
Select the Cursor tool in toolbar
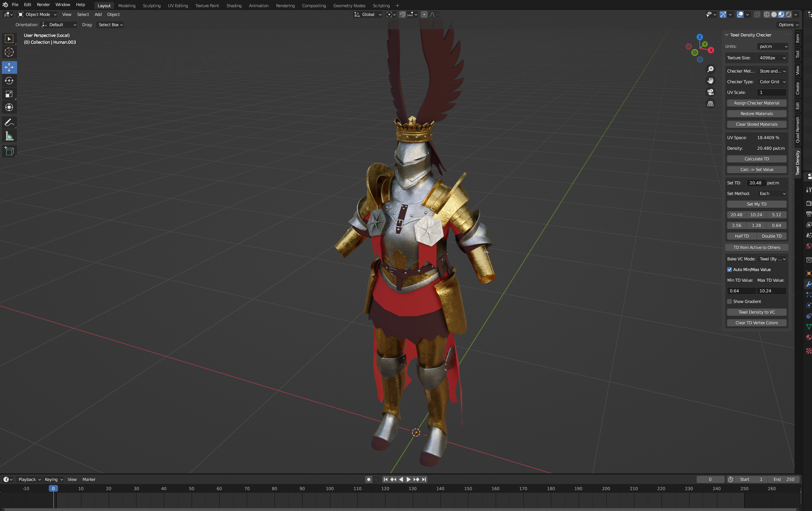click(9, 52)
